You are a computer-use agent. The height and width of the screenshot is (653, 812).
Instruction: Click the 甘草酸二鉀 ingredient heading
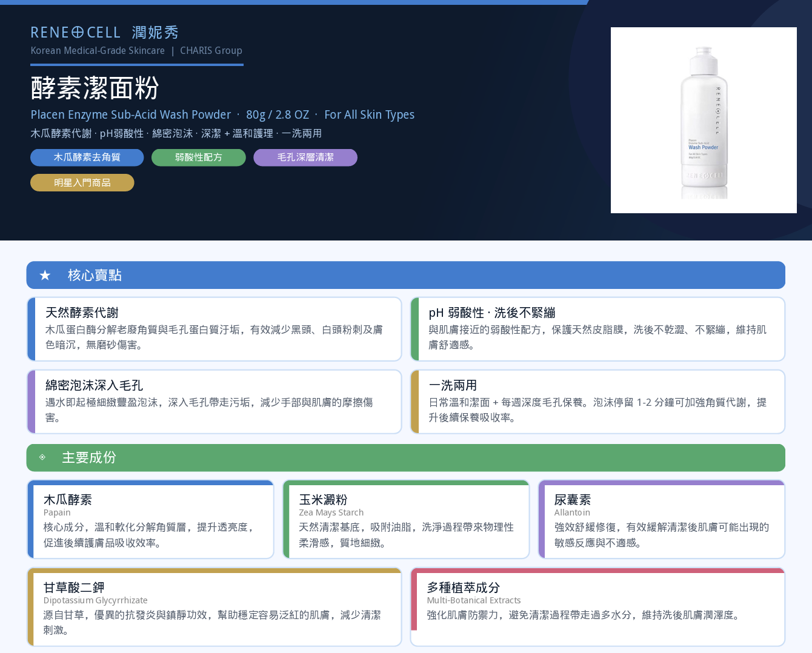click(x=74, y=588)
